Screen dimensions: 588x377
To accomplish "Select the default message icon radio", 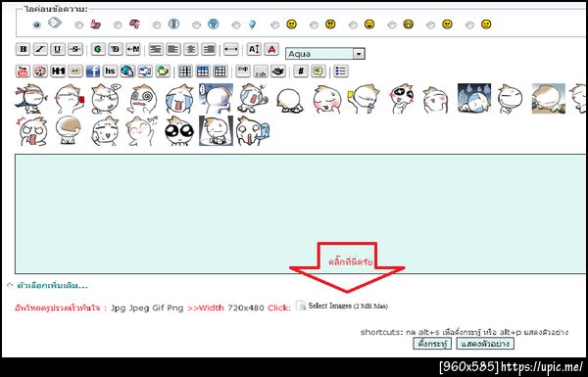I will pyautogui.click(x=36, y=25).
